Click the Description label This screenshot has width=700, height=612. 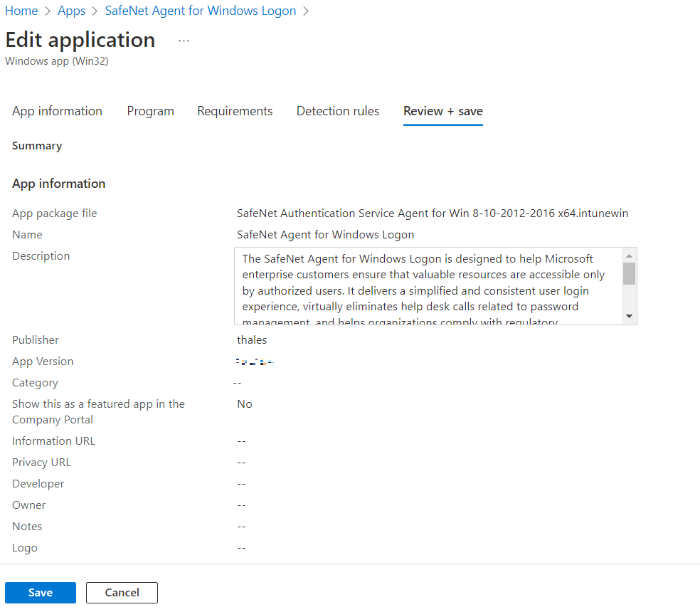(41, 256)
